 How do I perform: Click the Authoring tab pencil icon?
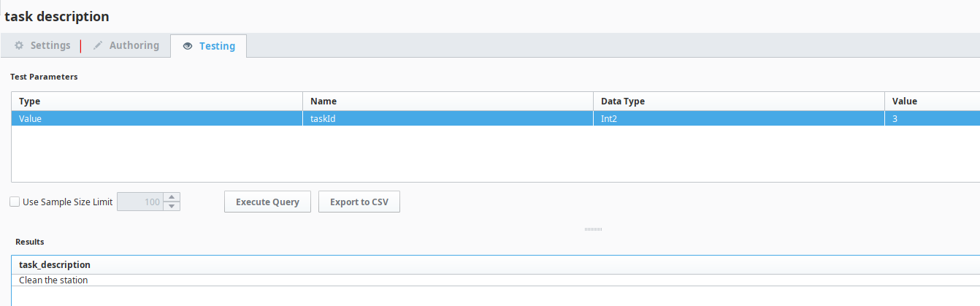point(98,45)
